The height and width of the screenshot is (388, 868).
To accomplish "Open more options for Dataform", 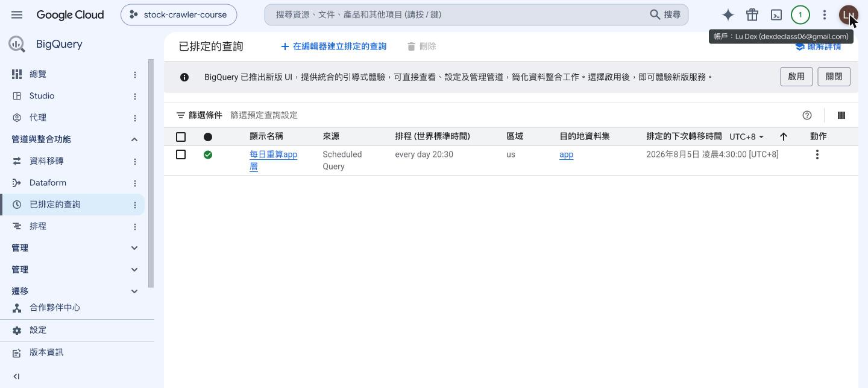I will tap(135, 183).
